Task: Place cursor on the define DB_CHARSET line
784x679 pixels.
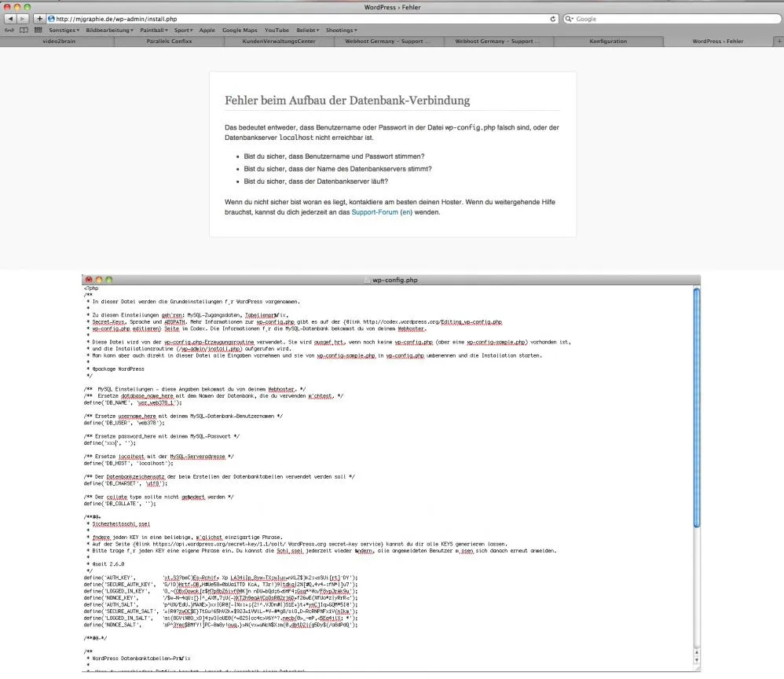Action: click(x=126, y=483)
